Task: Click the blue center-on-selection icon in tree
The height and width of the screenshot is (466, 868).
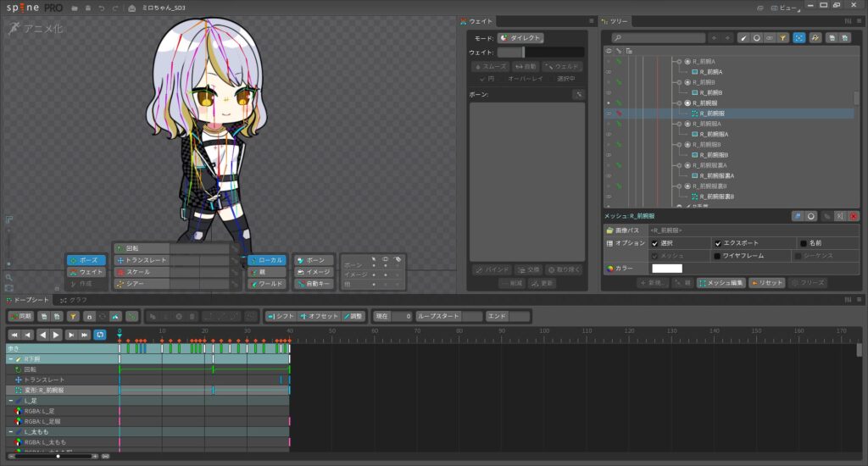Action: [x=798, y=37]
